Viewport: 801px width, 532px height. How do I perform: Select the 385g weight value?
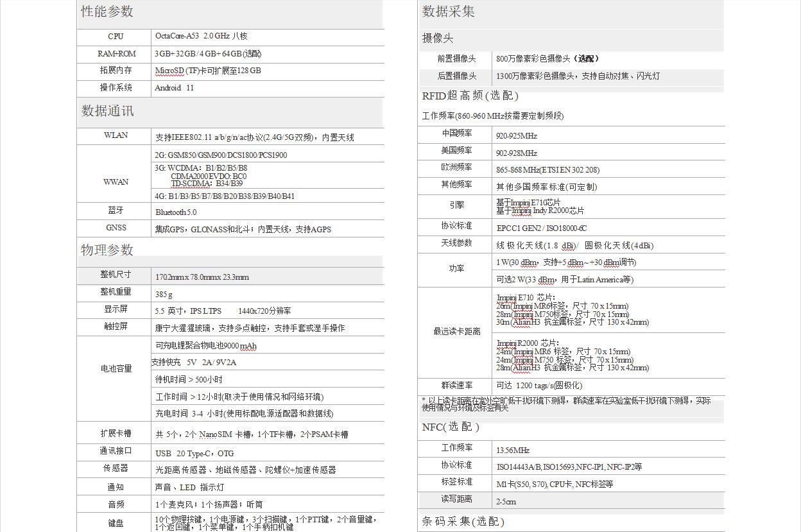coord(164,295)
